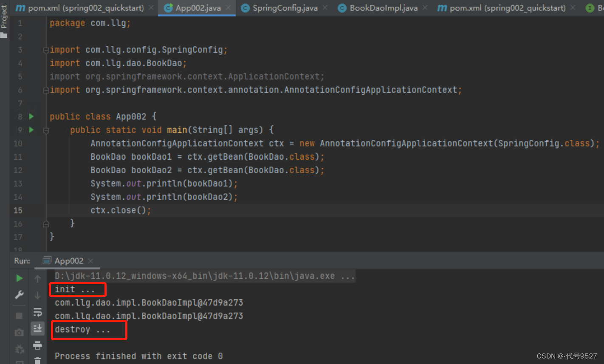This screenshot has width=604, height=364.
Task: Click 'System.out.println(bookDao2);' statement
Action: [x=164, y=197]
